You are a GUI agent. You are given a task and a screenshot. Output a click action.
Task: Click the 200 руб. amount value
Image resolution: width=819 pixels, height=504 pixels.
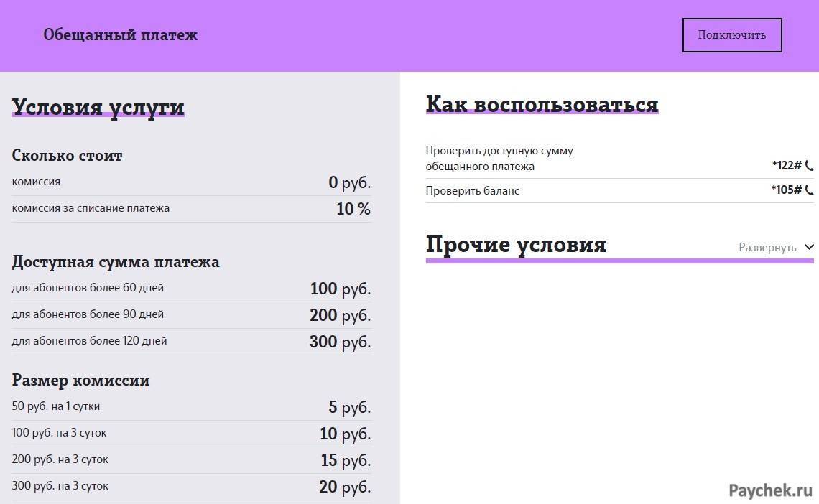point(341,315)
